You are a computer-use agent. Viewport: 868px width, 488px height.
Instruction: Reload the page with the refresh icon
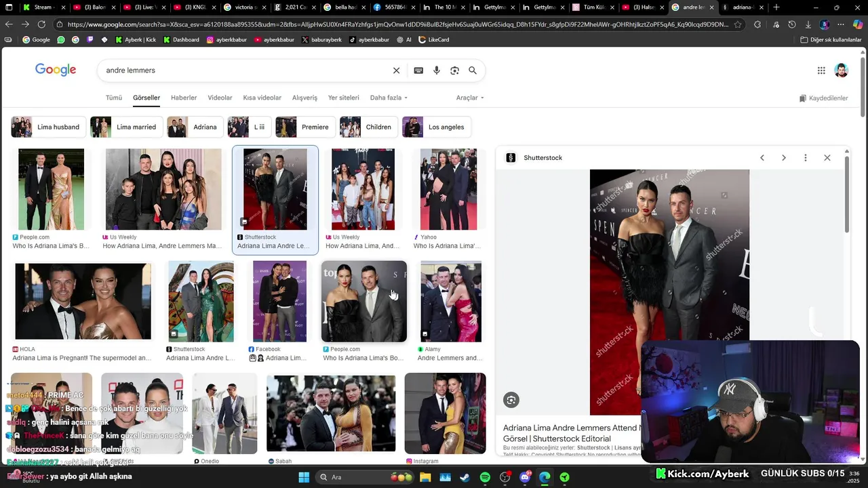(41, 24)
